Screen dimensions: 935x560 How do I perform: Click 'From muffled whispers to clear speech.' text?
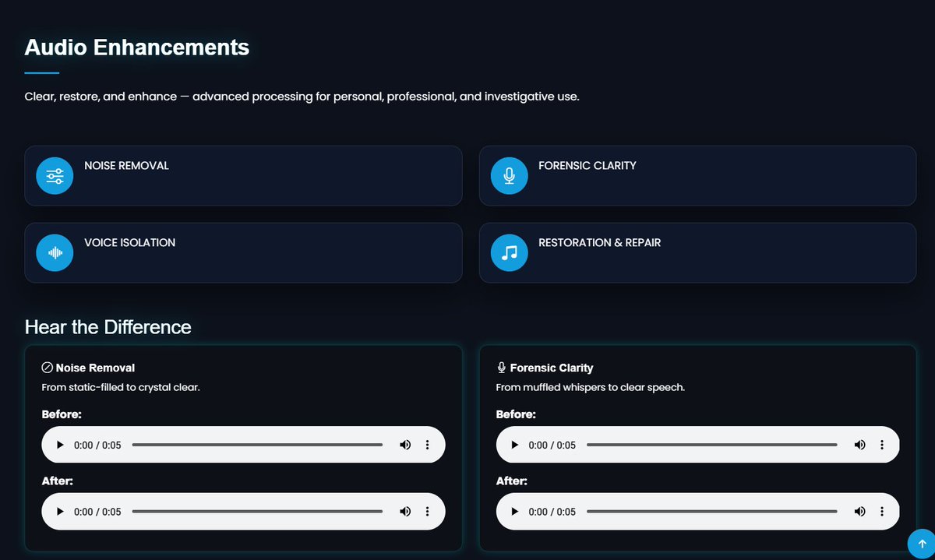click(591, 387)
